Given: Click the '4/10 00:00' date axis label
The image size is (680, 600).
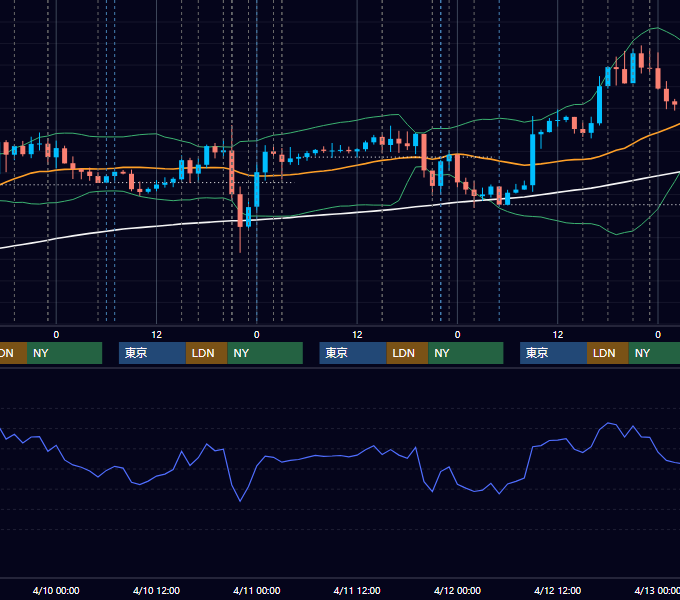Looking at the screenshot, I should pos(56,590).
